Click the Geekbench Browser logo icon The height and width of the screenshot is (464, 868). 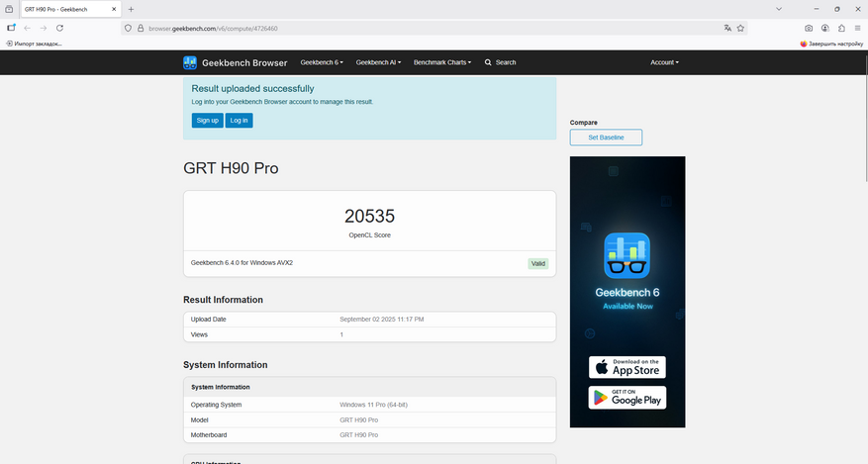pos(190,62)
